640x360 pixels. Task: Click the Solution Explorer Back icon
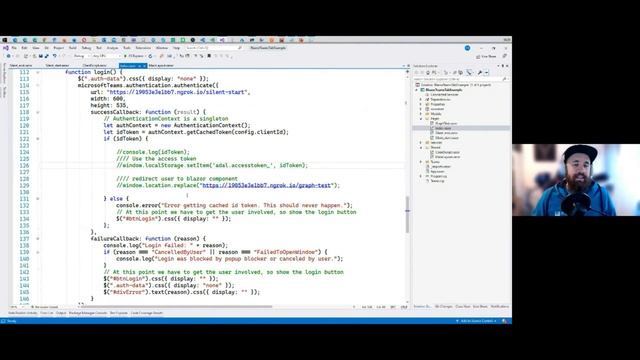click(x=416, y=73)
